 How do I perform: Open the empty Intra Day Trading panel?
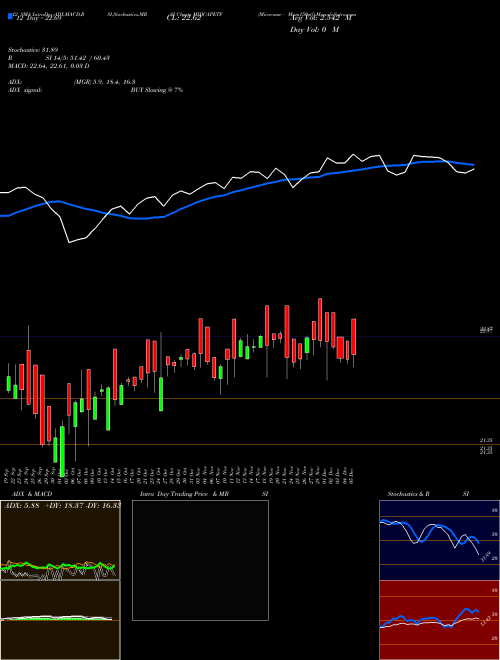(200, 560)
